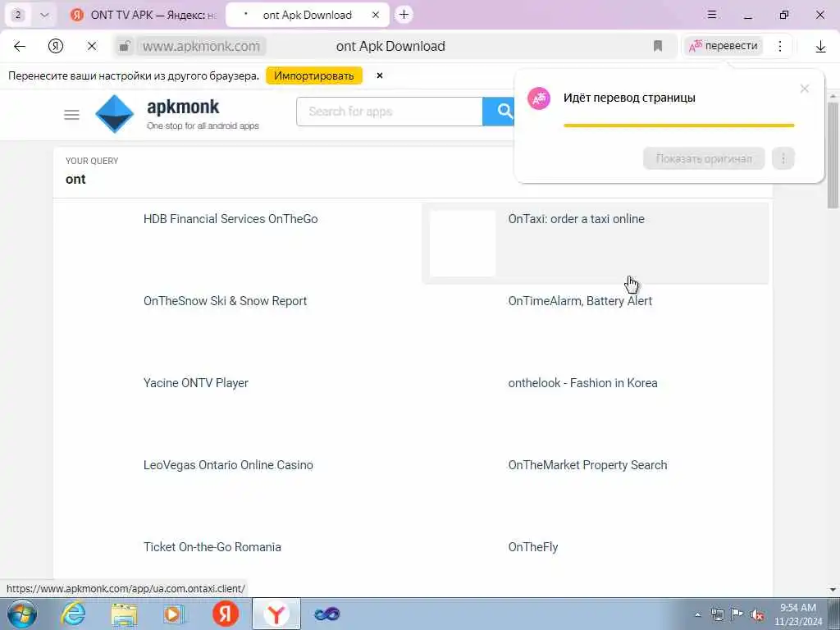Viewport: 840px width, 630px height.
Task: Select the 'ont Apk Download' tab
Action: [x=307, y=15]
